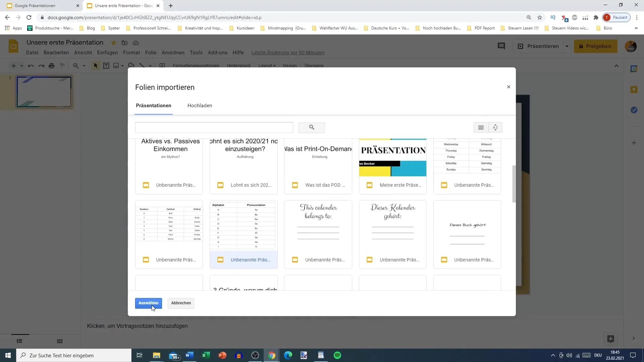Screen dimensions: 644x362
Task: Open the Layout dropdown
Action: tap(267, 66)
